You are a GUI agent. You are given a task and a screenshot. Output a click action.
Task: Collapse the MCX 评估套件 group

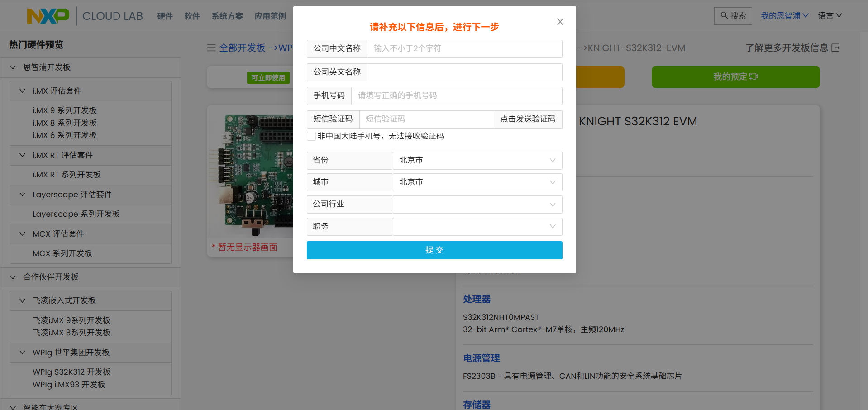point(22,234)
